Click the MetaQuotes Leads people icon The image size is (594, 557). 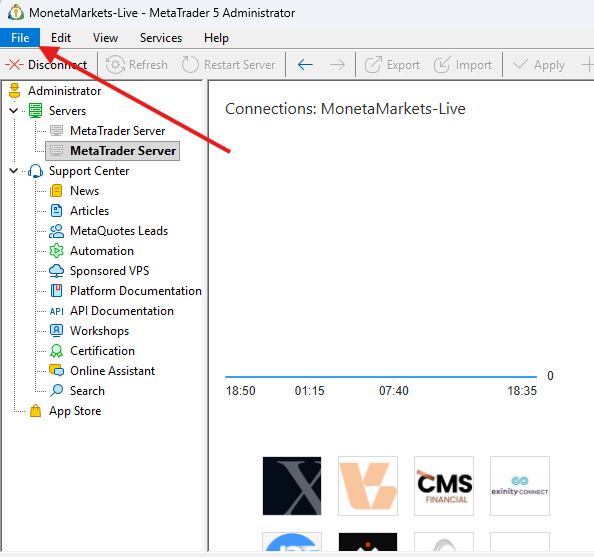point(56,231)
